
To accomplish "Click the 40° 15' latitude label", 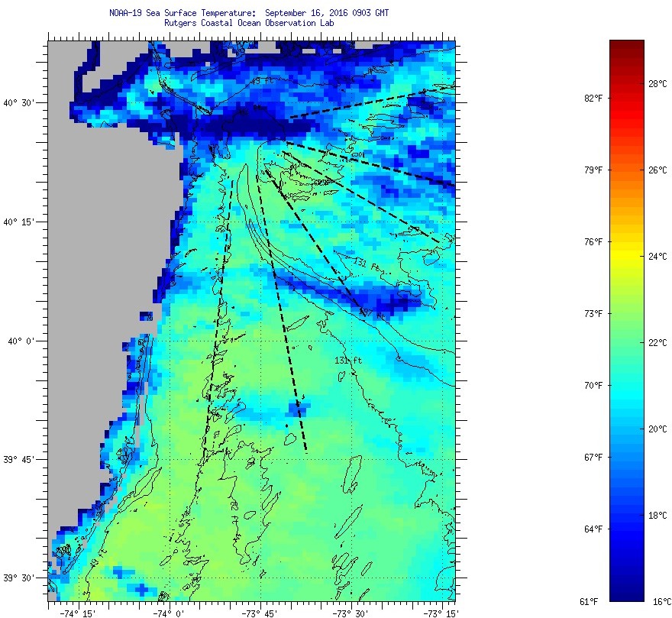I will pyautogui.click(x=18, y=222).
